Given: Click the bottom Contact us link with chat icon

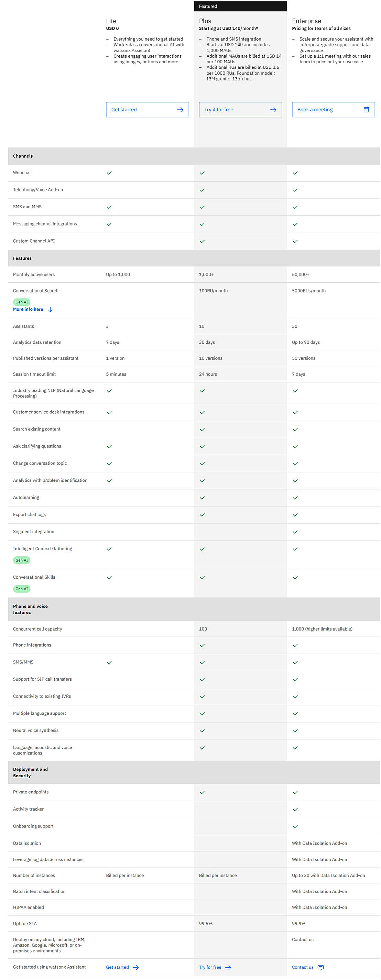Looking at the screenshot, I should pos(307,967).
